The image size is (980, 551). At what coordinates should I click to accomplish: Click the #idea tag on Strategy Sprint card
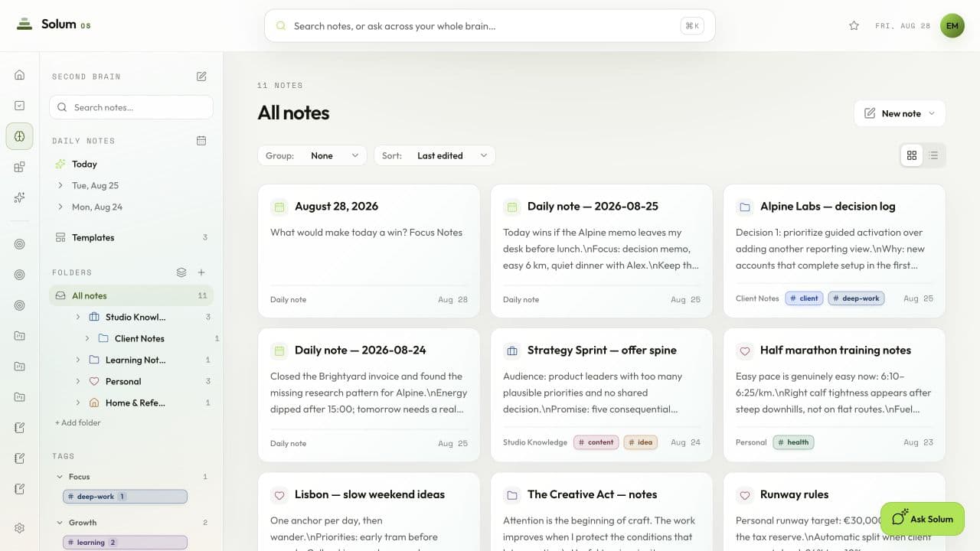(x=640, y=442)
